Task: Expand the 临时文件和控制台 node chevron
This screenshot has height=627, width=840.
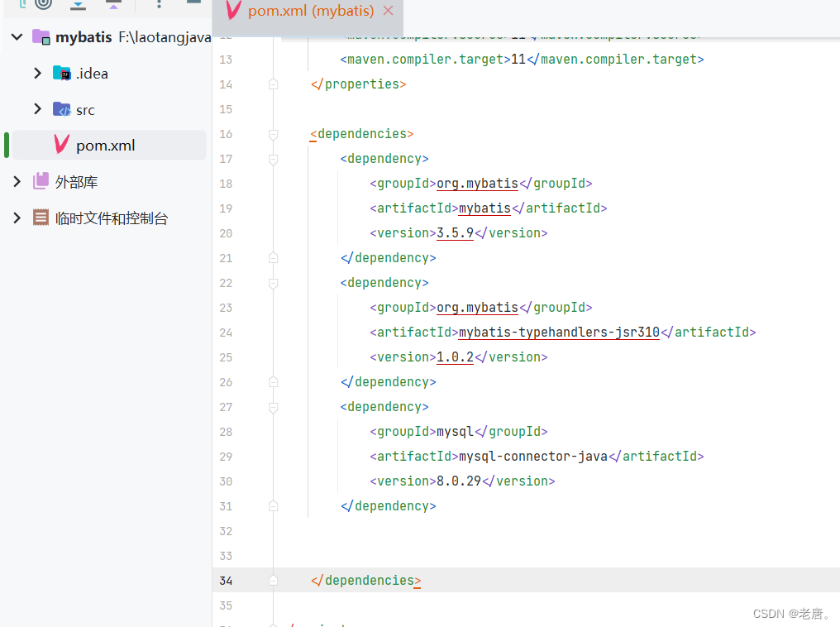Action: click(17, 218)
